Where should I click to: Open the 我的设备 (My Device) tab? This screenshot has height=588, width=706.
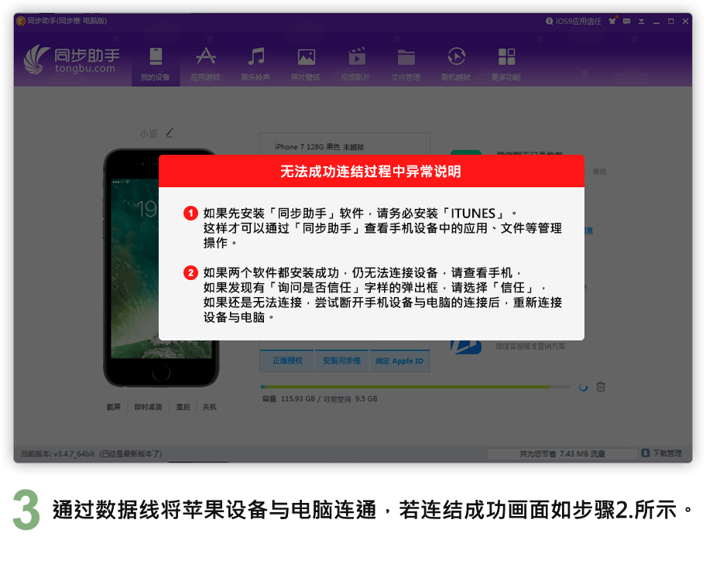pos(156,63)
